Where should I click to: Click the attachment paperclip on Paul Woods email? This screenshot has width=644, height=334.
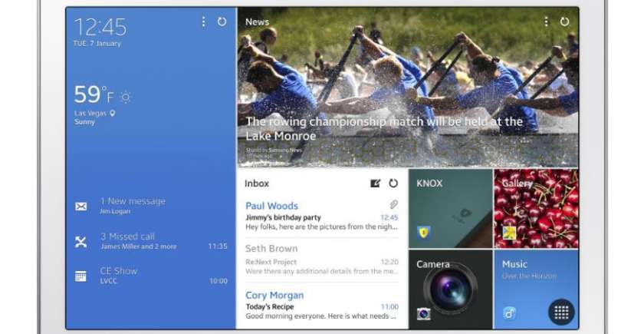tap(393, 205)
